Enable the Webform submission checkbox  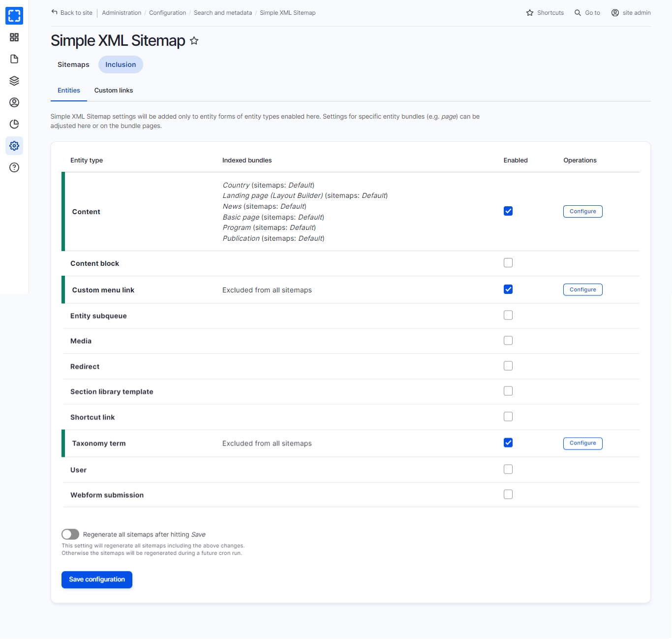tap(508, 494)
